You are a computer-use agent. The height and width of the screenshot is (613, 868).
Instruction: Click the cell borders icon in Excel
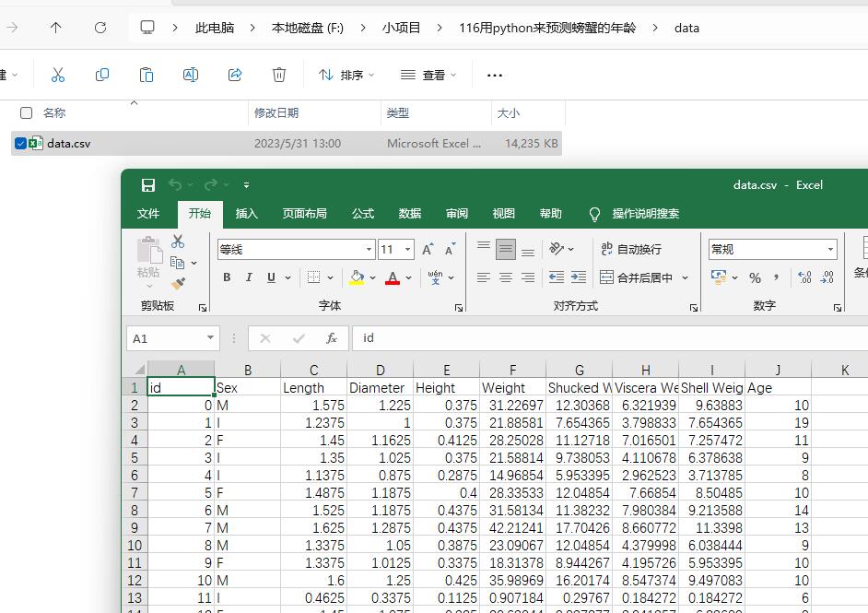pos(314,277)
